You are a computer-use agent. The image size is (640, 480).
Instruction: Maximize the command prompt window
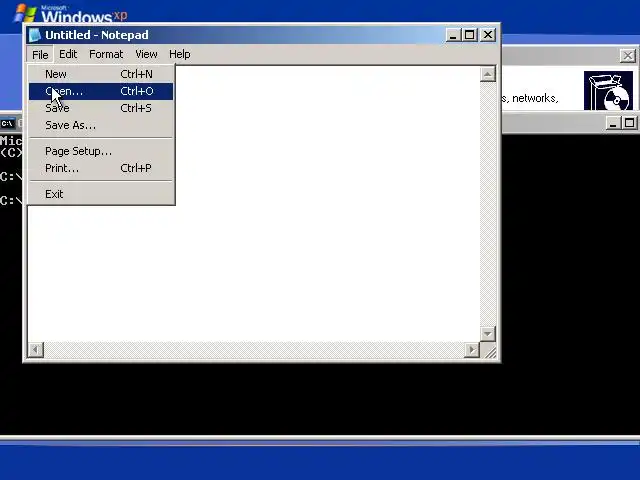(630, 123)
